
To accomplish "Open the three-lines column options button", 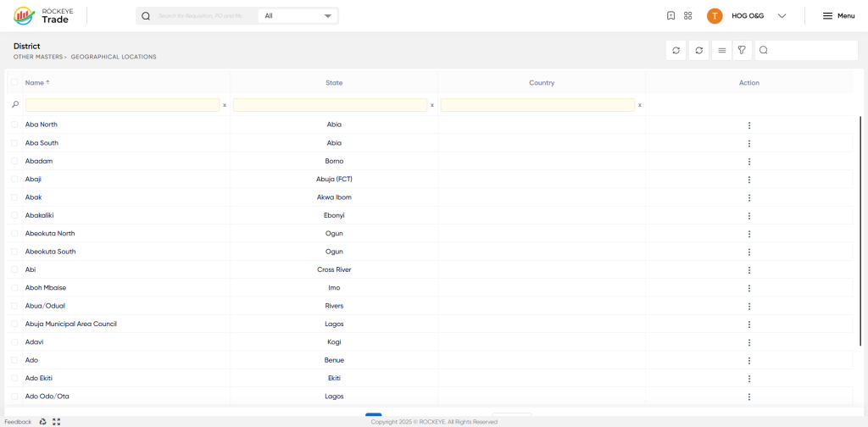I will (x=722, y=50).
